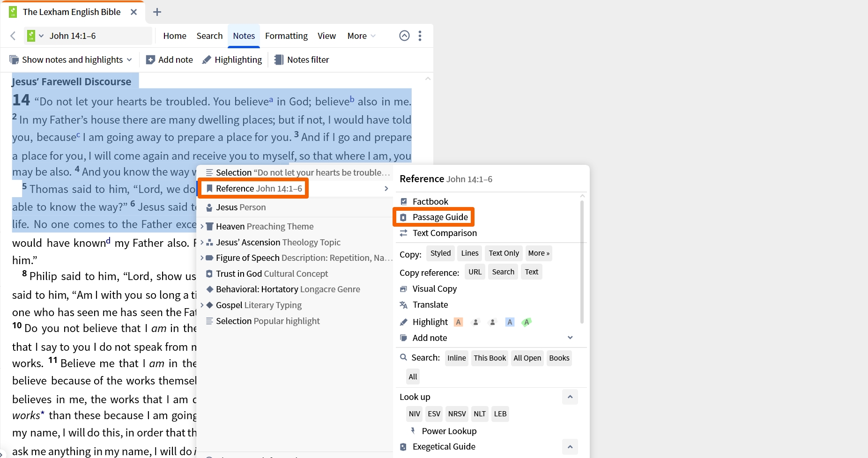This screenshot has height=458, width=868.
Task: Expand Show notes and highlights dropdown
Action: tap(71, 60)
